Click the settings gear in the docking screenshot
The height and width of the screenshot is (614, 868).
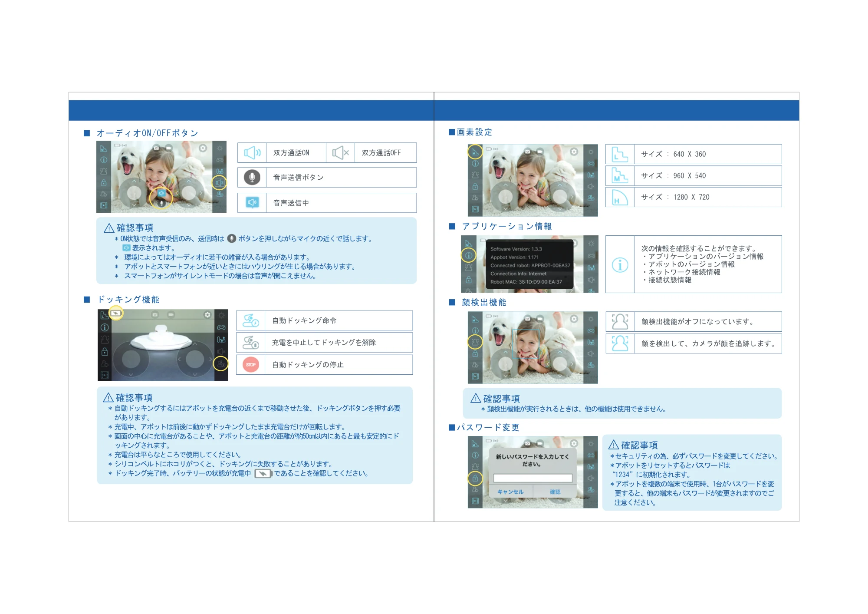pos(207,314)
